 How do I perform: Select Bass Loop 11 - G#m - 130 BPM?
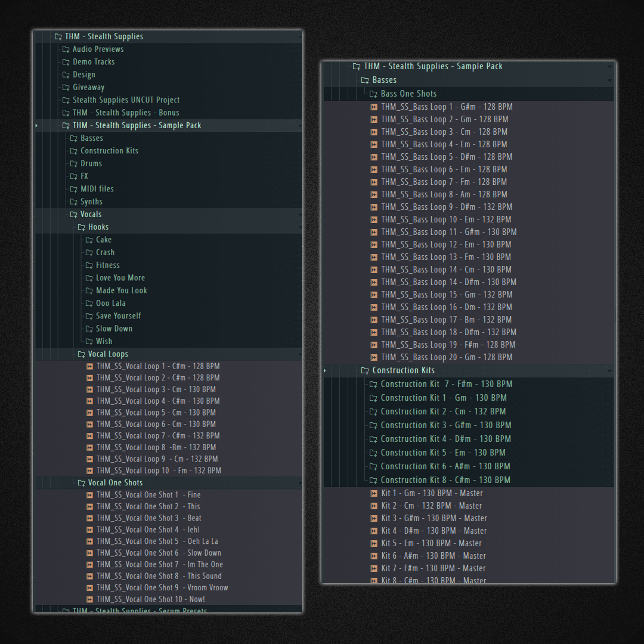448,232
